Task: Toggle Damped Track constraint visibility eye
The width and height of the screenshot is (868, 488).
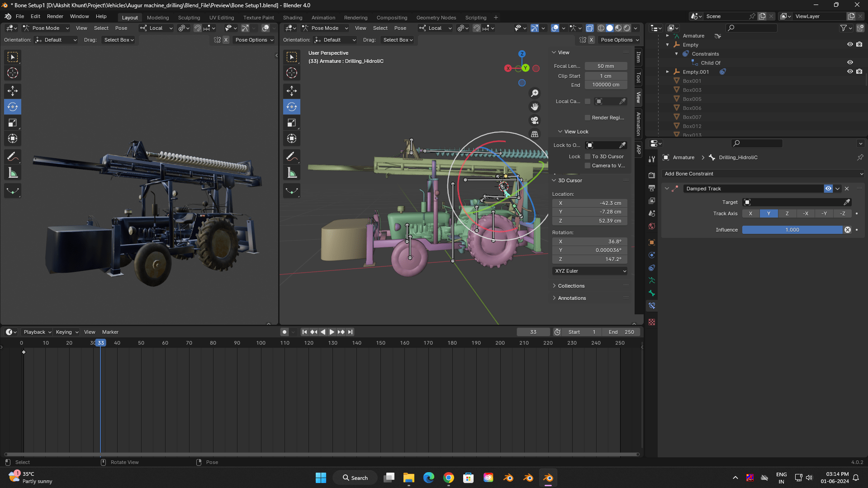Action: coord(828,189)
